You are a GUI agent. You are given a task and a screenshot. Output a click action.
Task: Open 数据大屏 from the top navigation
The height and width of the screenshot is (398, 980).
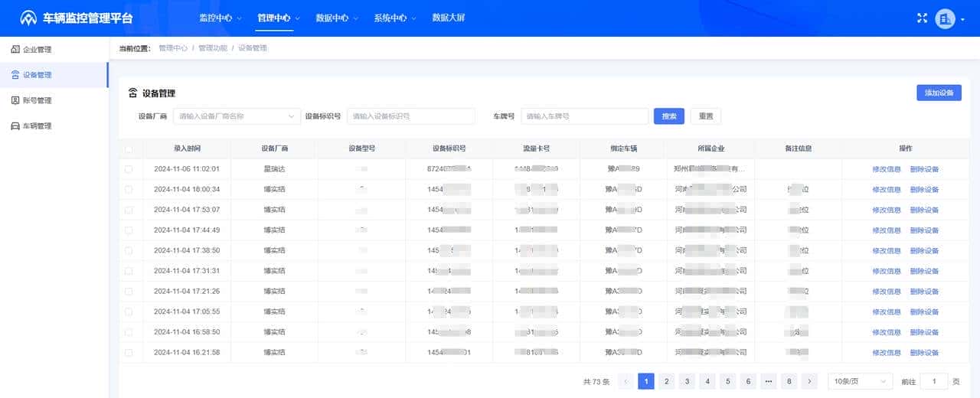(x=449, y=18)
